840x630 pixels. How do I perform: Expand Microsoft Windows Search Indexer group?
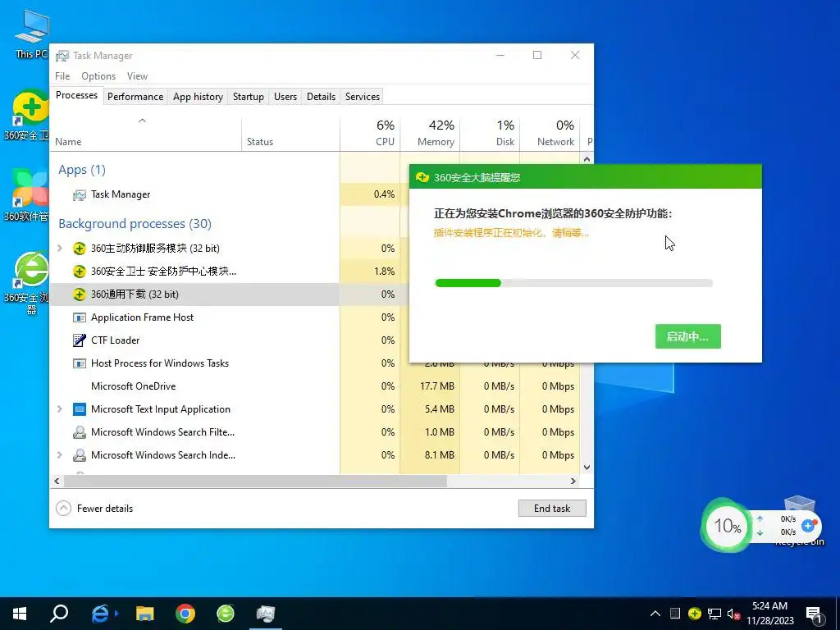[59, 454]
